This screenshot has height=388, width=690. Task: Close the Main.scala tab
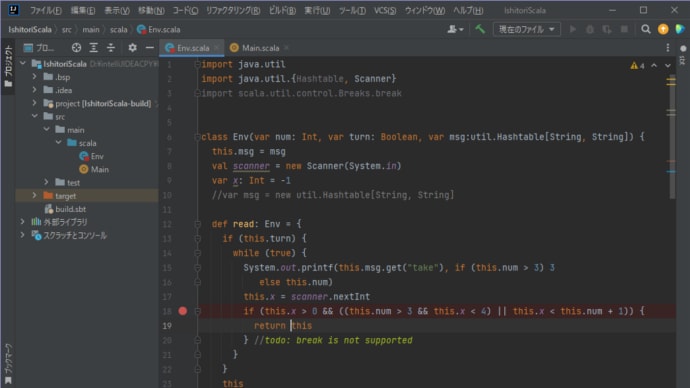pyautogui.click(x=286, y=48)
